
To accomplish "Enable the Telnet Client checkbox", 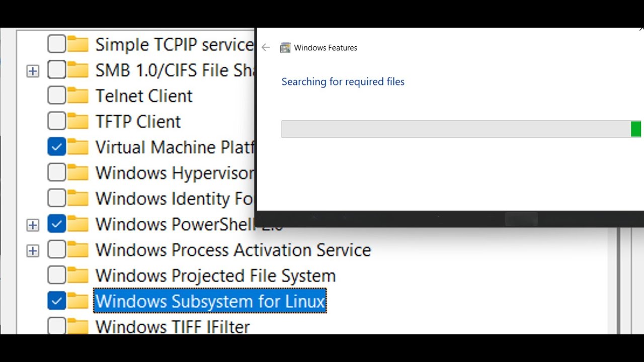I will pyautogui.click(x=57, y=96).
